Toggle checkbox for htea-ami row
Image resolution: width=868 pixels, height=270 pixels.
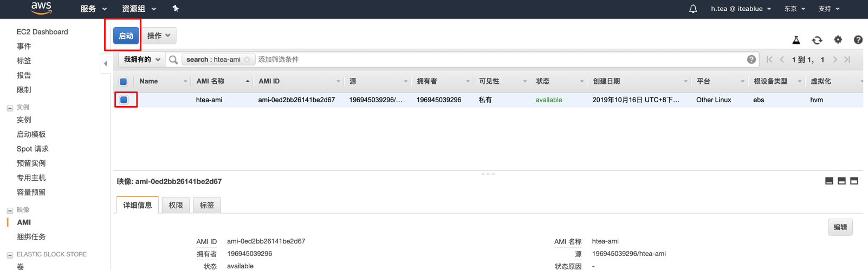[124, 100]
